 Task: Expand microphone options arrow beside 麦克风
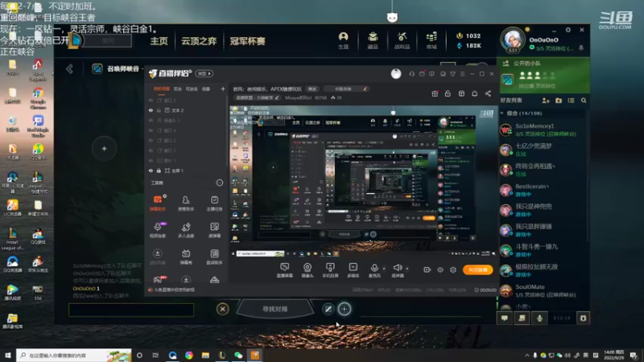coord(384,269)
